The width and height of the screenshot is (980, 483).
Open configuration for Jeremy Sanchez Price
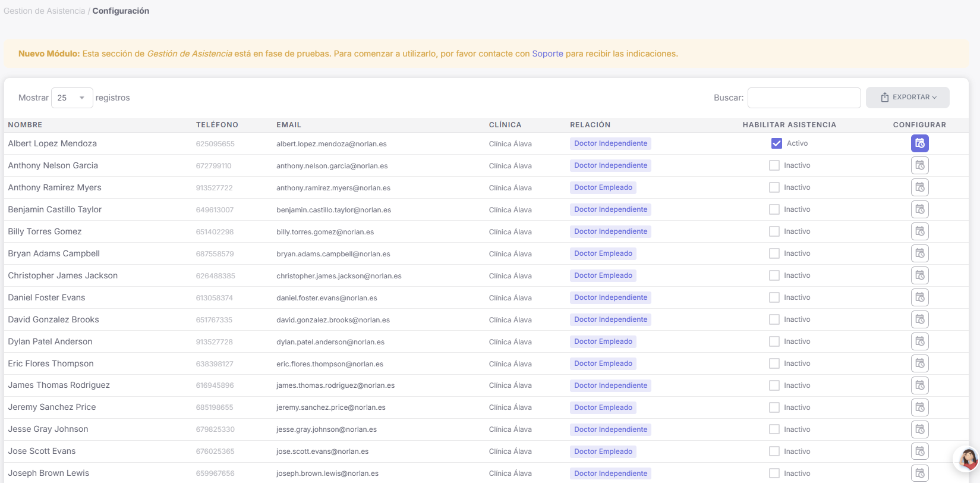919,407
